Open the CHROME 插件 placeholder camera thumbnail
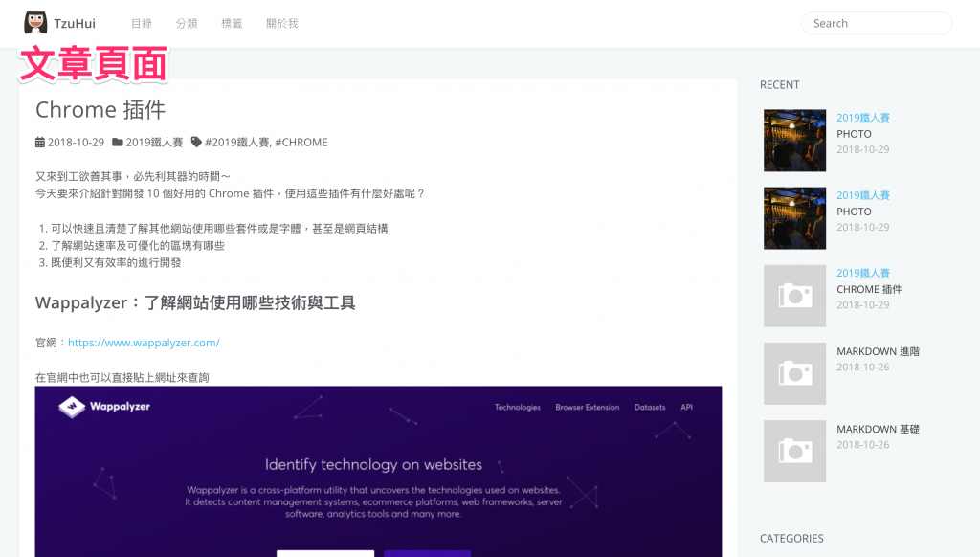This screenshot has width=980, height=557. coord(794,296)
